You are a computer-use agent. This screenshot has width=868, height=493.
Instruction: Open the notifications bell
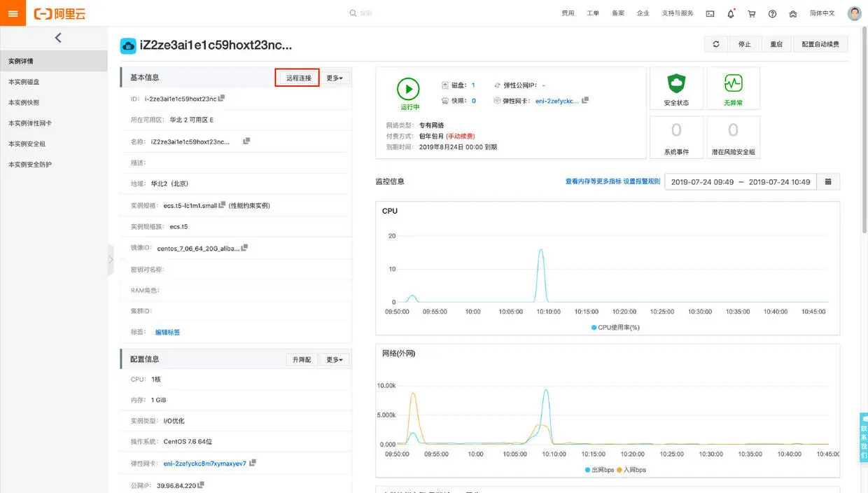click(731, 13)
